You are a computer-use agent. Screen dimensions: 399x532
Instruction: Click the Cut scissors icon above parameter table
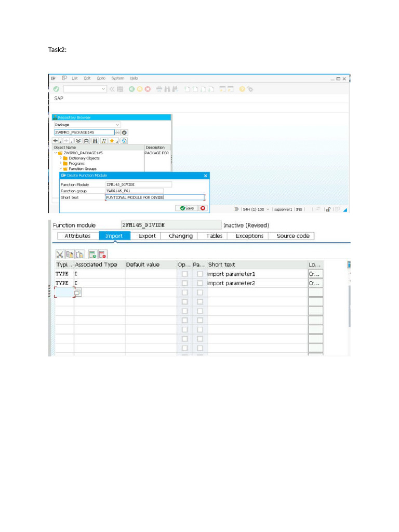[x=60, y=254]
